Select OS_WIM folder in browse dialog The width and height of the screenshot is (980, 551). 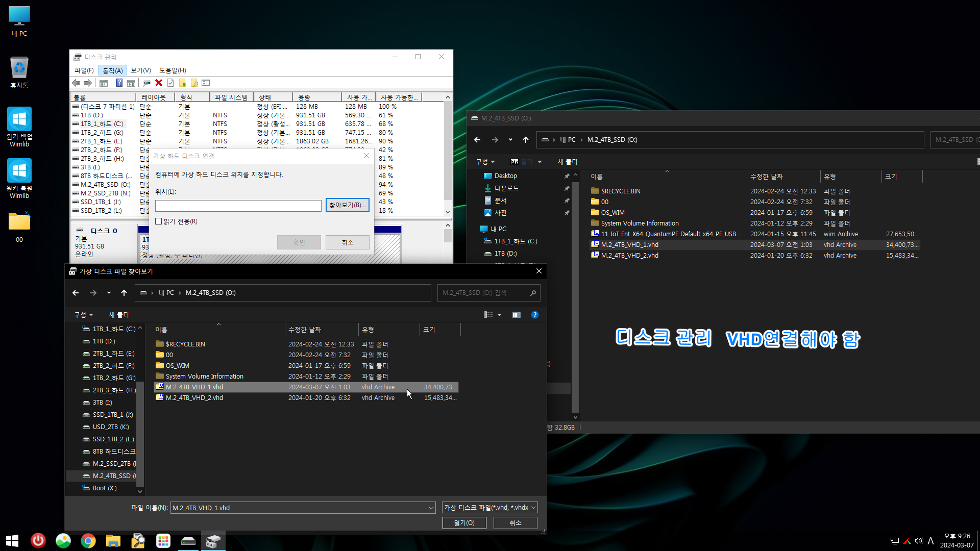(x=306, y=366)
